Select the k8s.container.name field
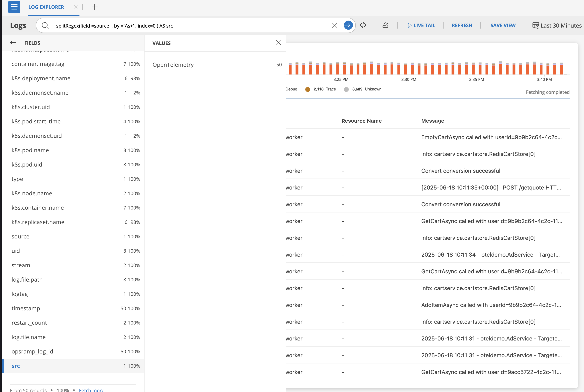The height and width of the screenshot is (392, 584). (x=73, y=208)
